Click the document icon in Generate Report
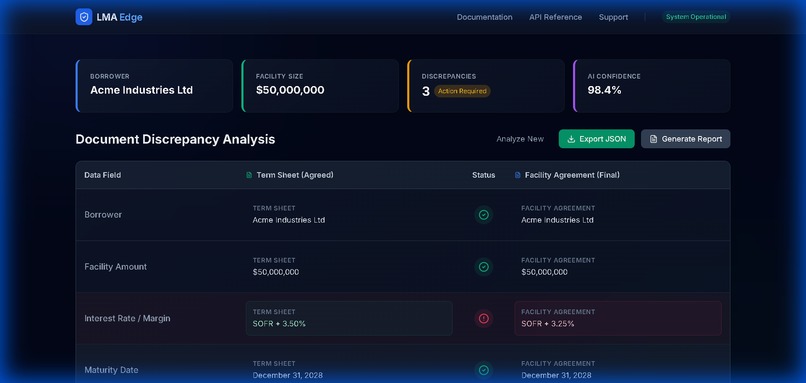 click(653, 139)
